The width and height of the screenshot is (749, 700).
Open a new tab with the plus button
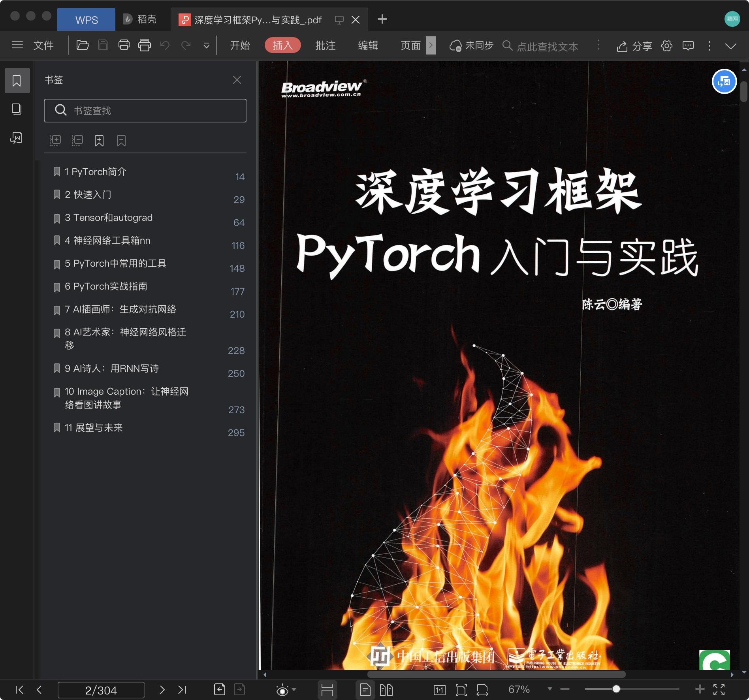point(382,19)
